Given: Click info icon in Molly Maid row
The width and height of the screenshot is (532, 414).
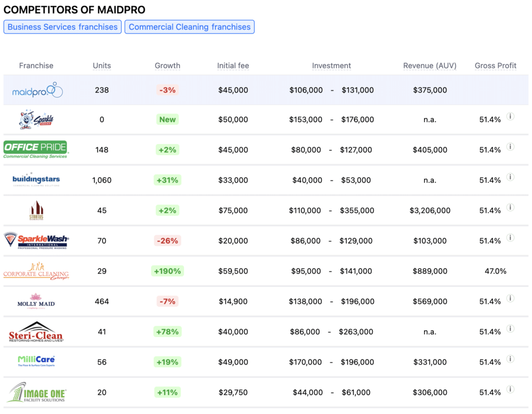Looking at the screenshot, I should [x=510, y=298].
